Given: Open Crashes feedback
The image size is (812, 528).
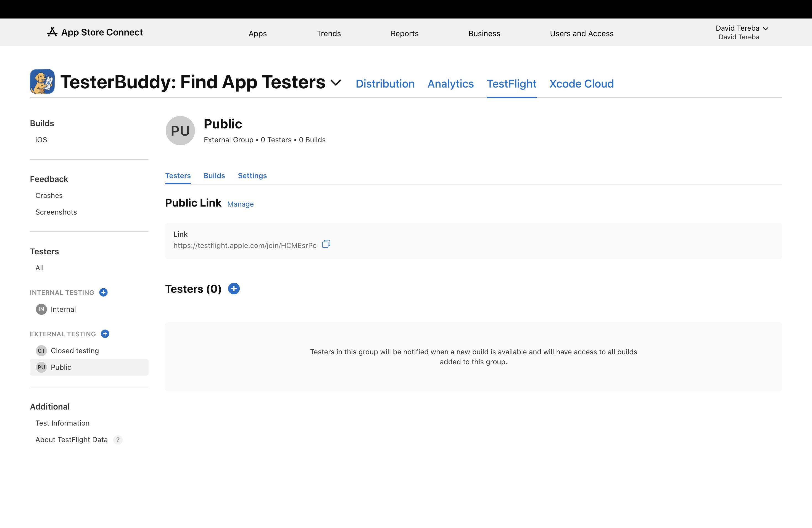Looking at the screenshot, I should 49,196.
